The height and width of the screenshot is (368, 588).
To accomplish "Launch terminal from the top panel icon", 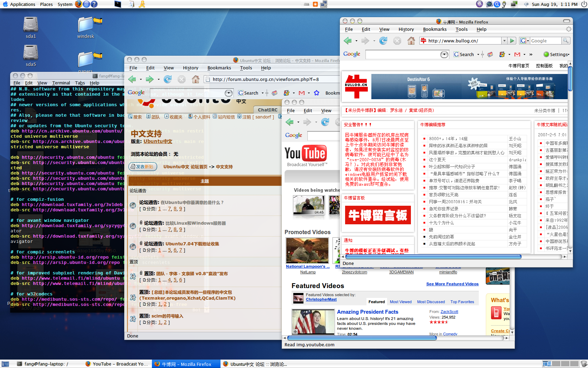I will (118, 4).
